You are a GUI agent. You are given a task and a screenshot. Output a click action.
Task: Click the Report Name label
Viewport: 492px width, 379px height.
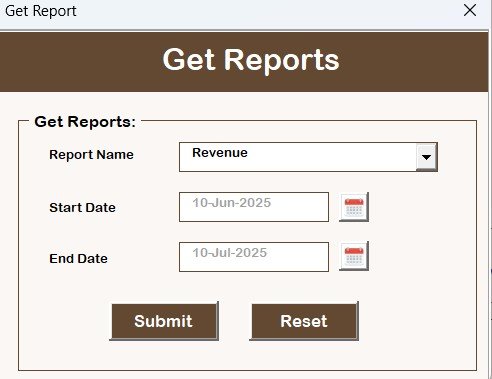click(x=91, y=155)
